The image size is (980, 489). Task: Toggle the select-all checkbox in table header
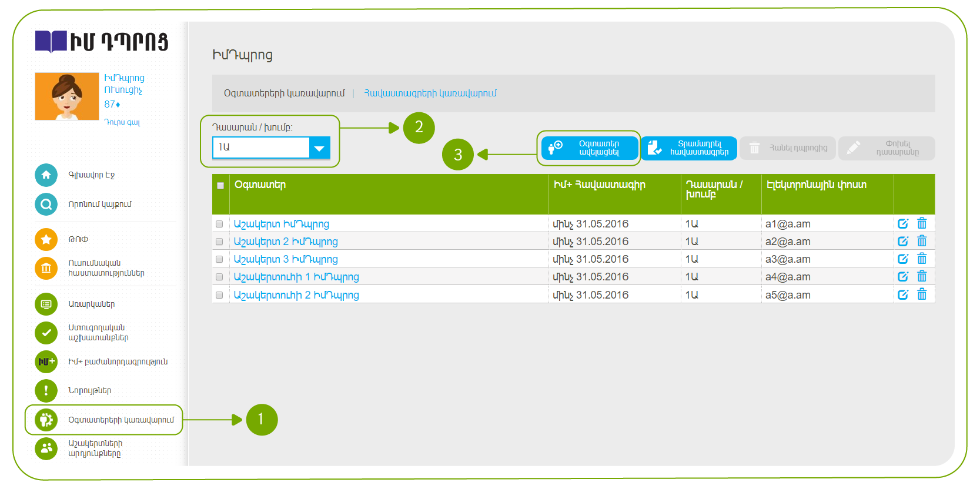click(220, 186)
